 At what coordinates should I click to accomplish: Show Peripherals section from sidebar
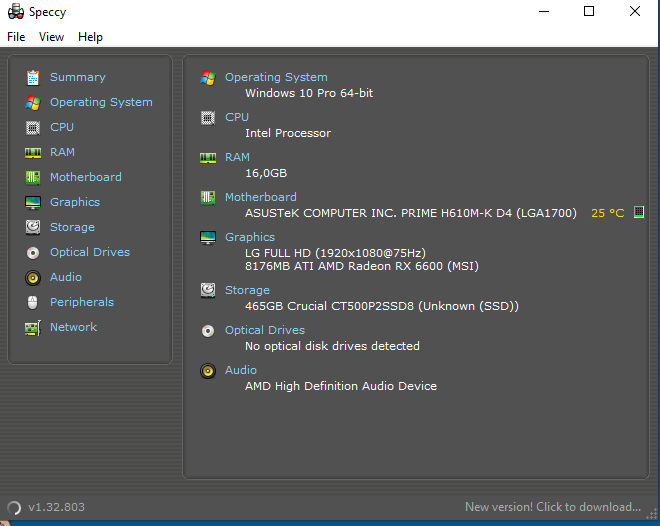[x=82, y=302]
